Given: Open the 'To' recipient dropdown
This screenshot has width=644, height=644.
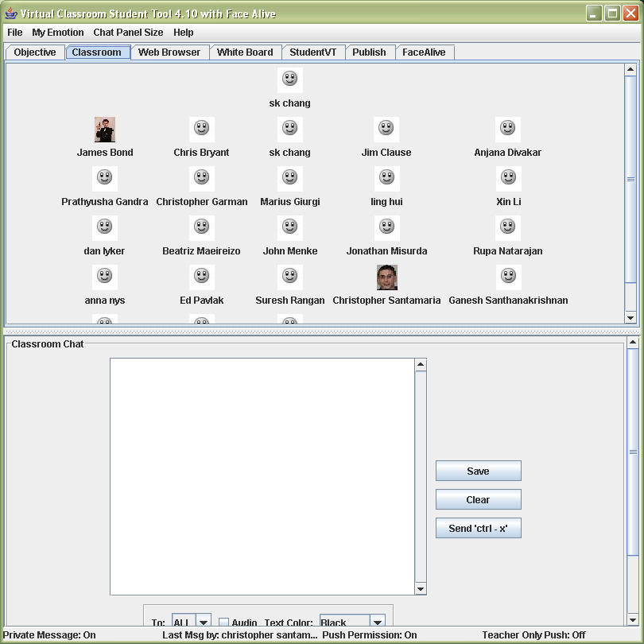Looking at the screenshot, I should click(x=204, y=623).
